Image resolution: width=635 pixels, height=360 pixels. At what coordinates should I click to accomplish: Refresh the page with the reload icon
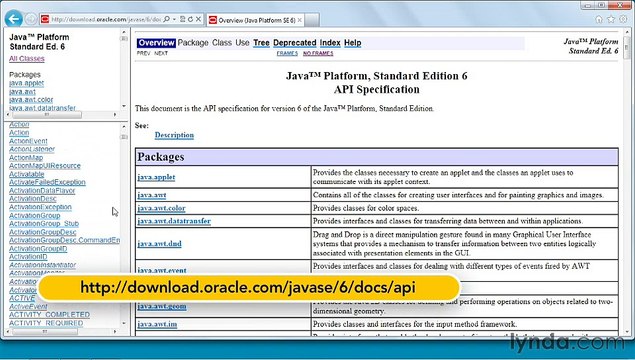point(190,19)
